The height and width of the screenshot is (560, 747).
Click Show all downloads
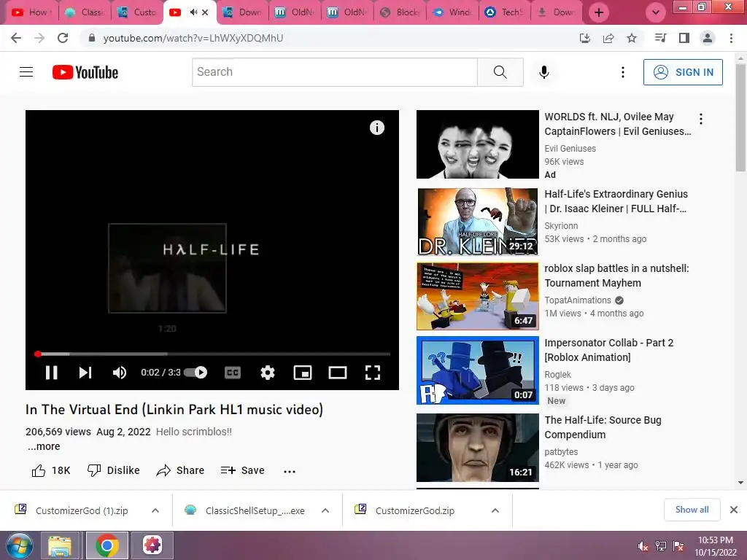point(692,510)
